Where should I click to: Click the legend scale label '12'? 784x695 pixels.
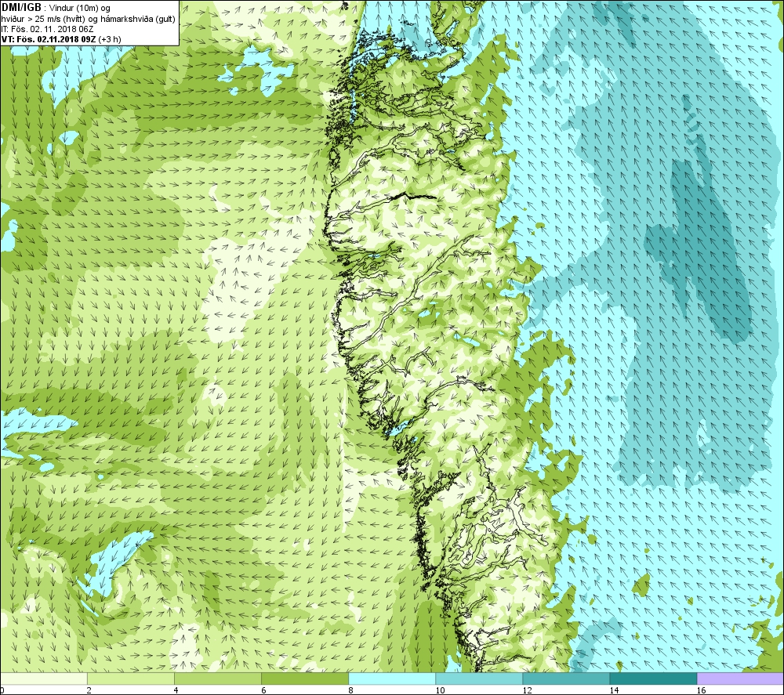pyautogui.click(x=527, y=690)
